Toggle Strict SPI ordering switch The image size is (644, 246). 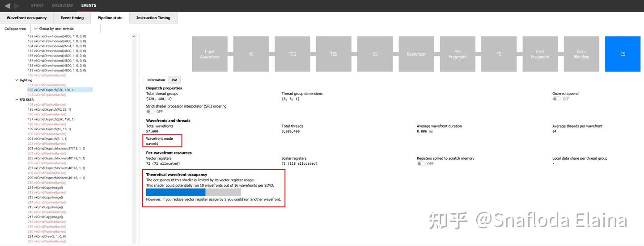click(x=150, y=112)
